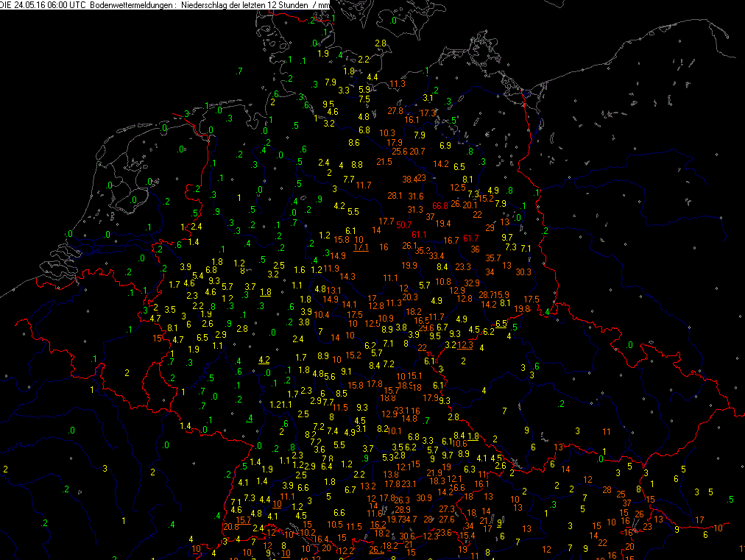745x560 pixels.
Task: Click the underlined 12.3 reading
Action: [465, 344]
